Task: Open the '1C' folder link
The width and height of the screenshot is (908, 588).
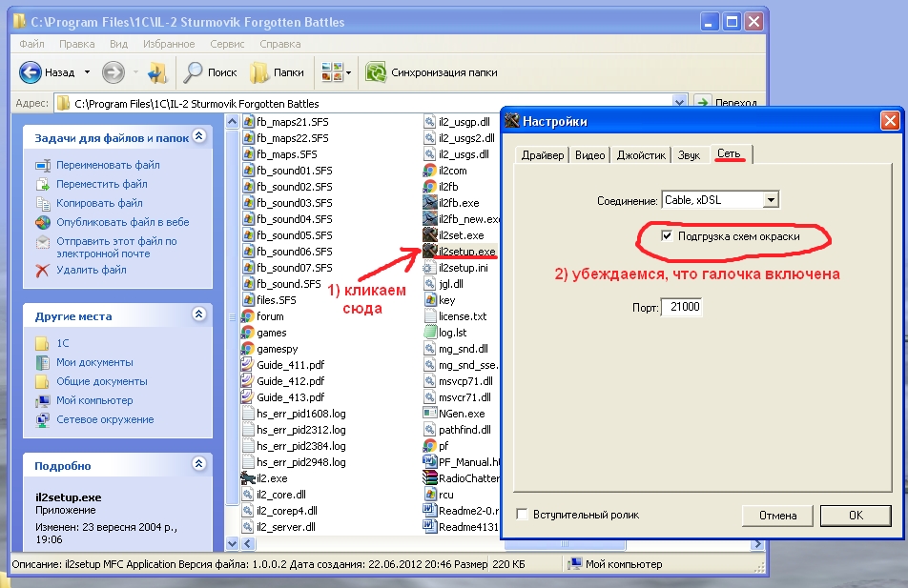Action: click(63, 343)
